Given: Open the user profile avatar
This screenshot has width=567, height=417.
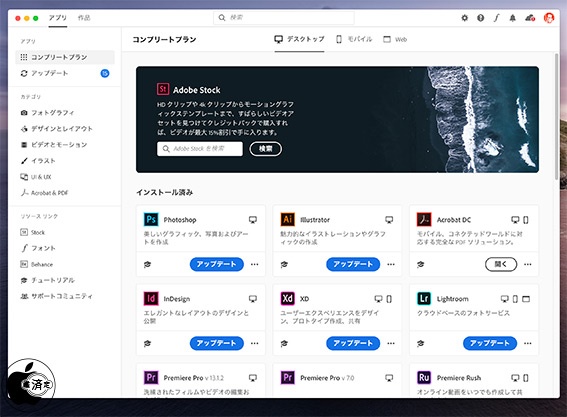Looking at the screenshot, I should (549, 18).
